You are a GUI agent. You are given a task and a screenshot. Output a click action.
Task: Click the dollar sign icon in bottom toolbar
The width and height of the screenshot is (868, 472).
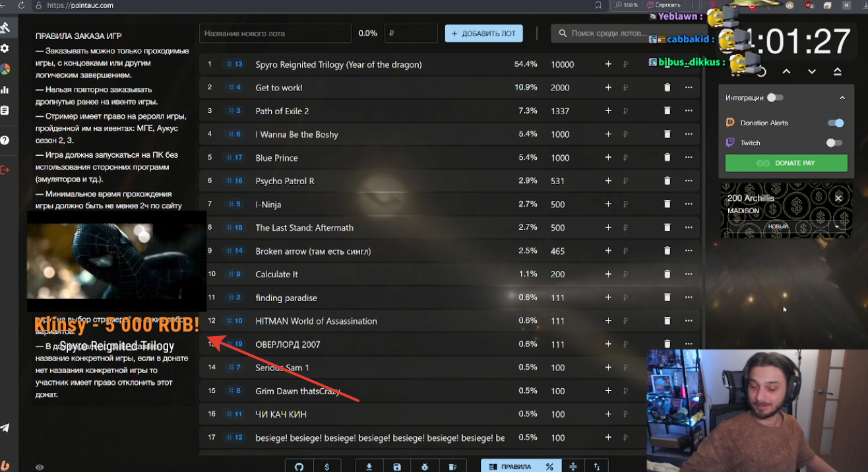(x=327, y=466)
